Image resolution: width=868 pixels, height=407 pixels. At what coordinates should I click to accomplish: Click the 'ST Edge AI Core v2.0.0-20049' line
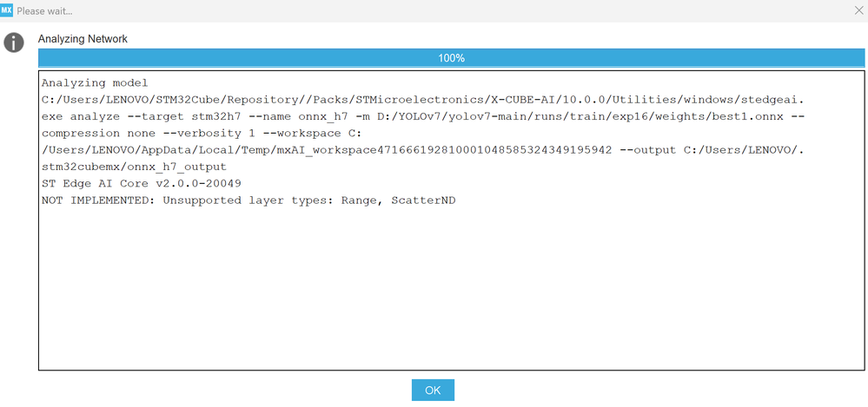pyautogui.click(x=141, y=184)
